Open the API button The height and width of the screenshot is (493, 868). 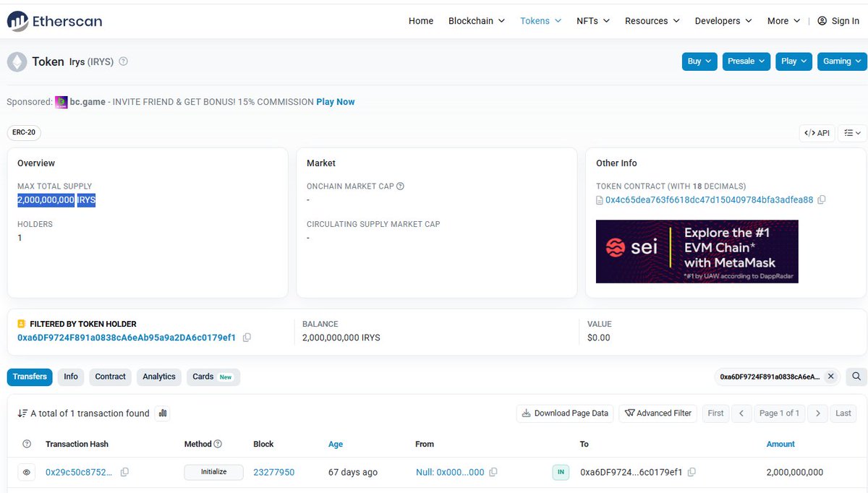point(817,133)
